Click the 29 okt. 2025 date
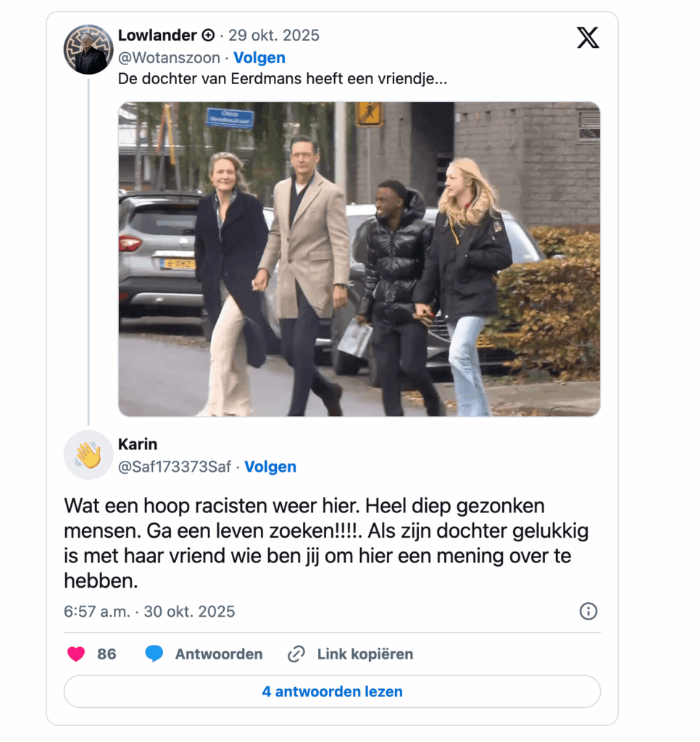Image resolution: width=700 pixels, height=742 pixels. (274, 35)
